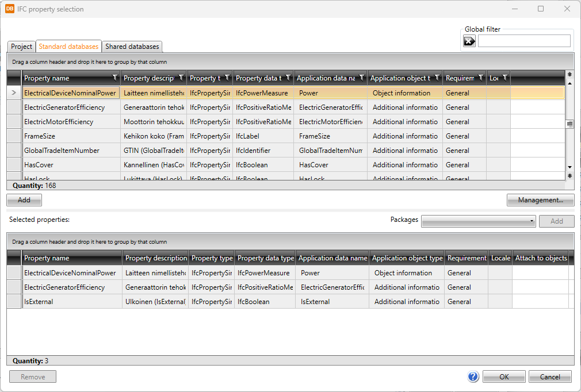The image size is (581, 392).
Task: Open the Packages dropdown
Action: tap(478, 221)
